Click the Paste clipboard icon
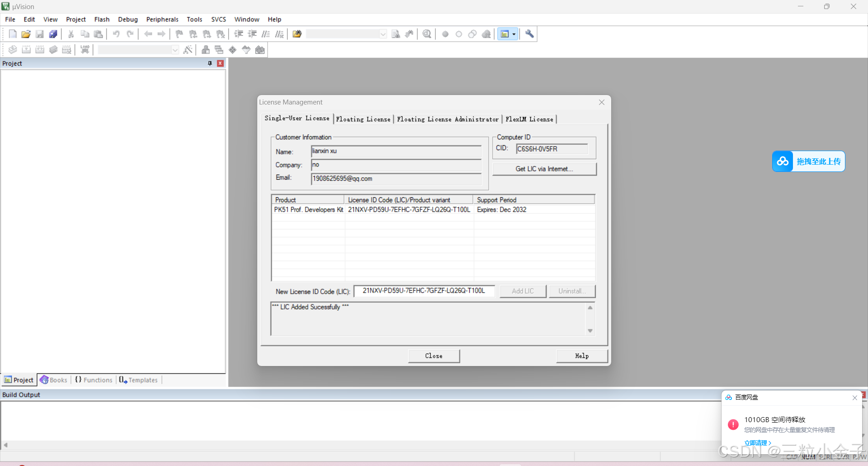The width and height of the screenshot is (868, 466). 98,34
